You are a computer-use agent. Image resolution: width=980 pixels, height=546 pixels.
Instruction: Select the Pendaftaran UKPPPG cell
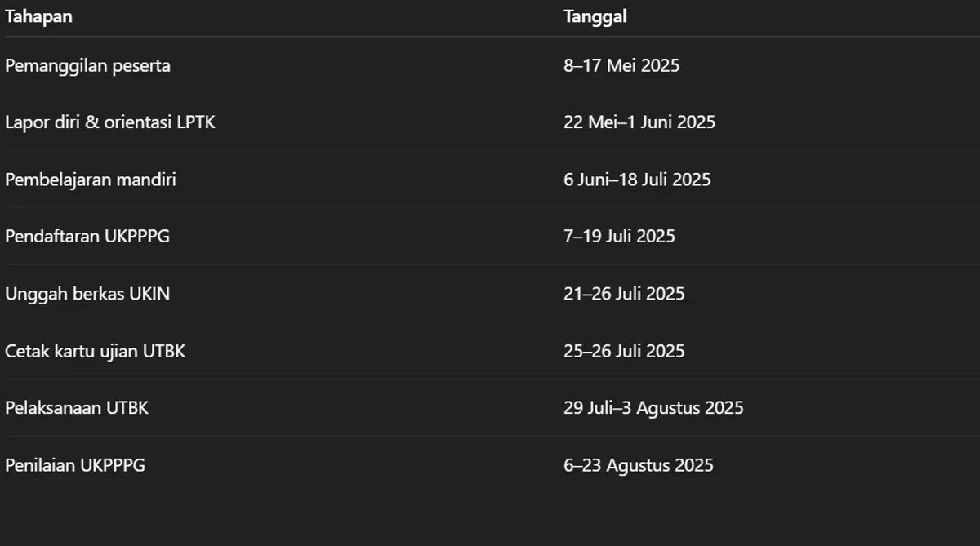coord(87,237)
